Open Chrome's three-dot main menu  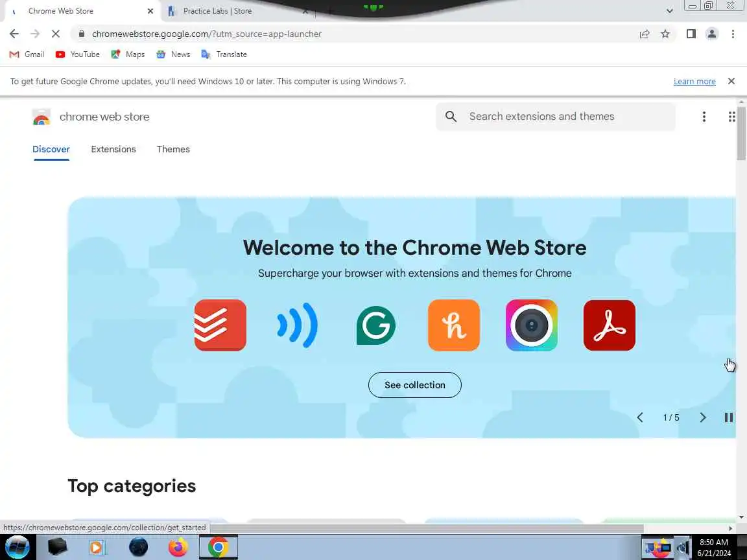[733, 34]
